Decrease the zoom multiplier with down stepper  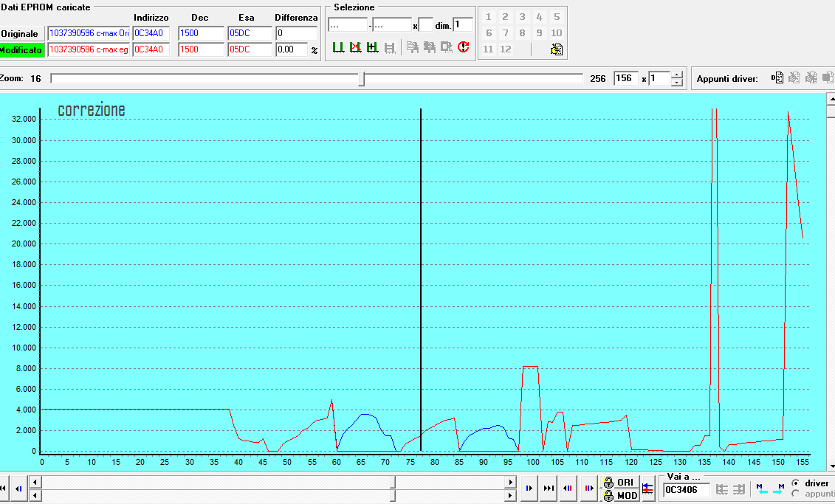coord(676,82)
